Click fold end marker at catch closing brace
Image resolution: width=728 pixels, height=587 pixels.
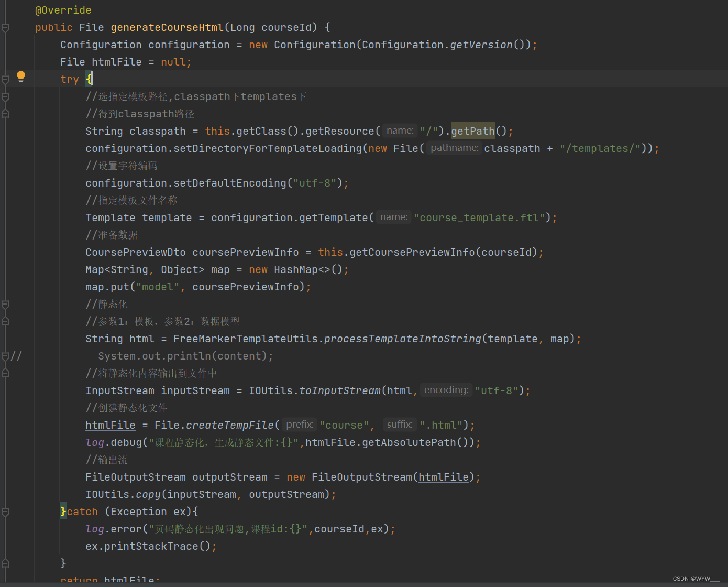pos(5,563)
